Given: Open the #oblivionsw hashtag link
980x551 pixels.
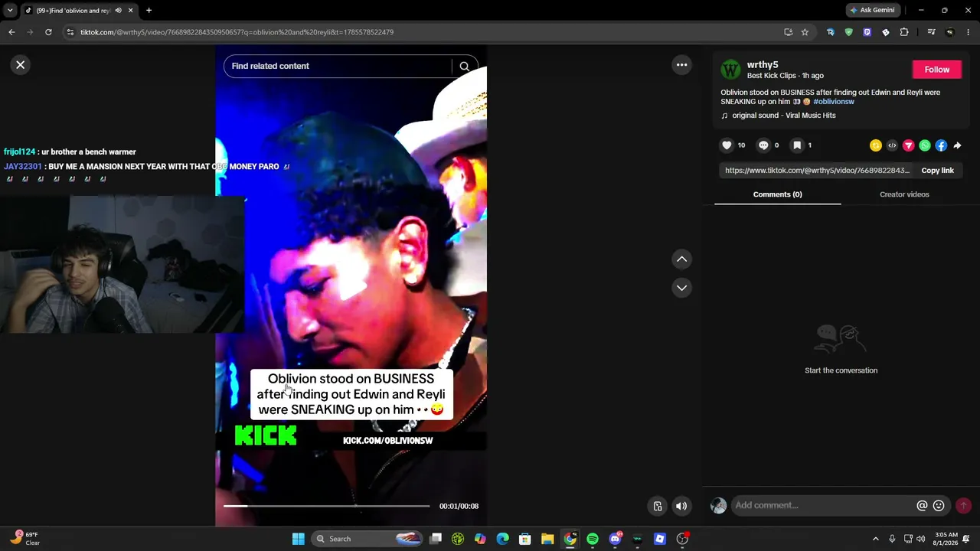Looking at the screenshot, I should 834,102.
